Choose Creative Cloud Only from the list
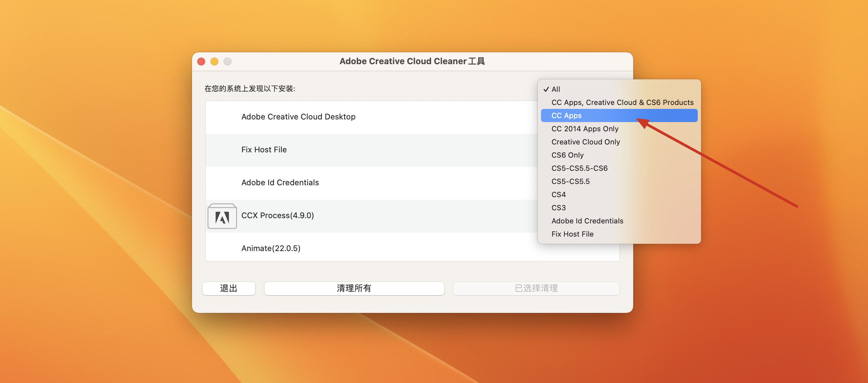The image size is (868, 383). (x=585, y=142)
